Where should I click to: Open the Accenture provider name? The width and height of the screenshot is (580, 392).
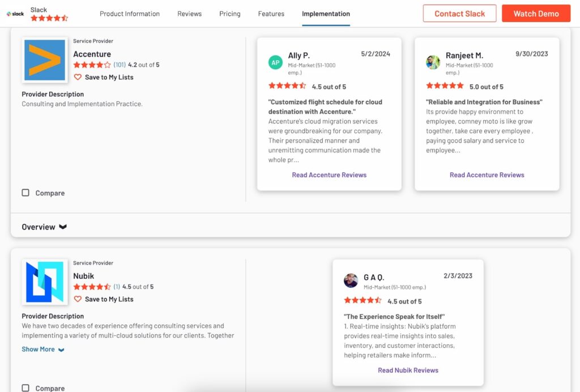click(92, 54)
